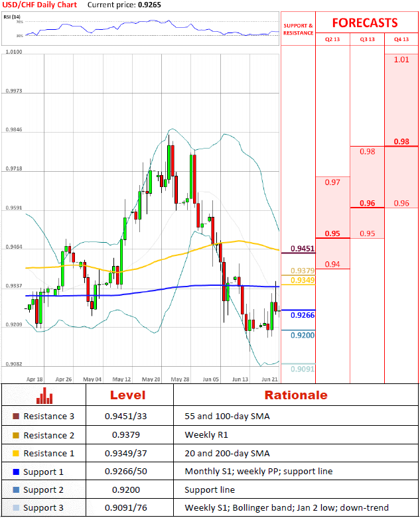Select the Q4 13 forecast column header
The image size is (420, 518).
[401, 39]
